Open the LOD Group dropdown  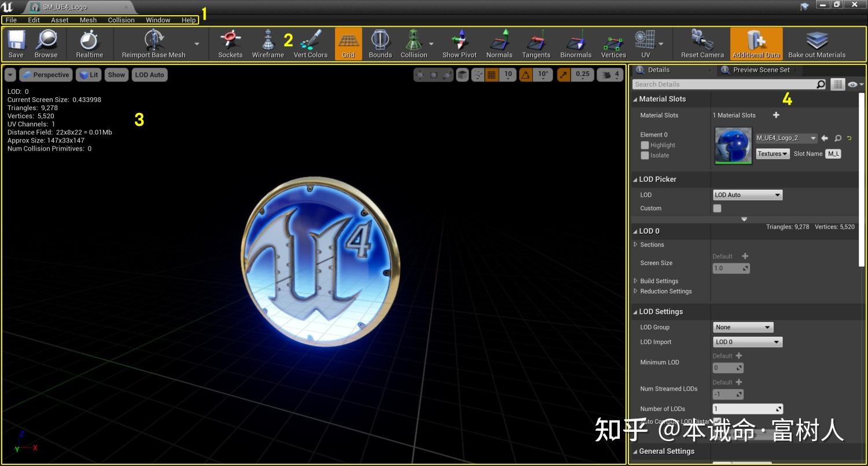pos(743,328)
